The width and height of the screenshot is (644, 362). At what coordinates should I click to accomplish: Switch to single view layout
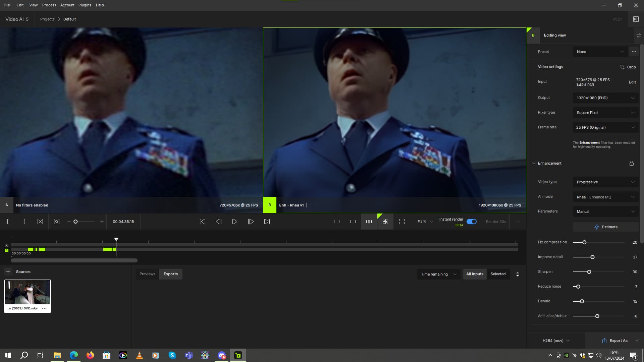(x=336, y=222)
